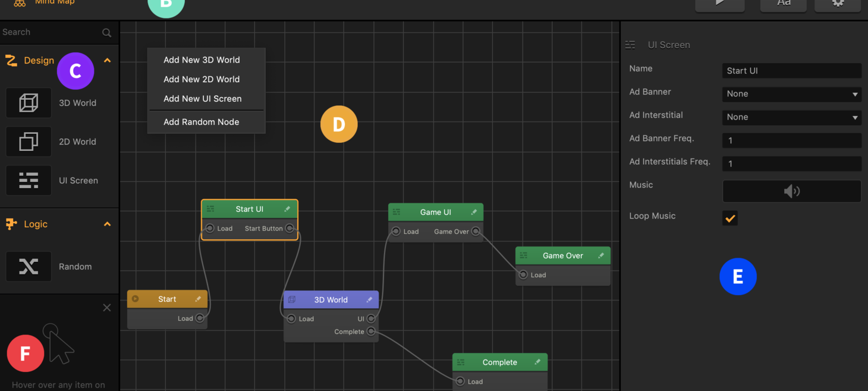Viewport: 868px width, 391px height.
Task: Click the Name field with Start UI
Action: point(792,71)
